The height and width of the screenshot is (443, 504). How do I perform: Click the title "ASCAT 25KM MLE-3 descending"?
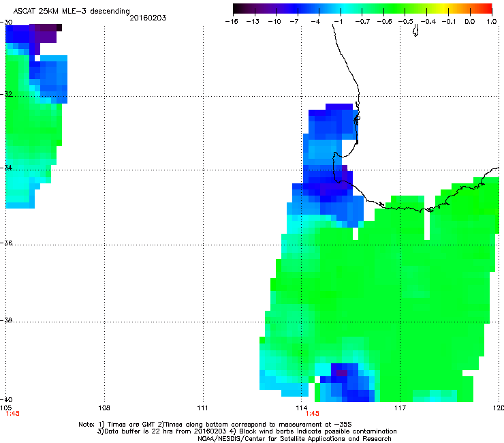[72, 11]
